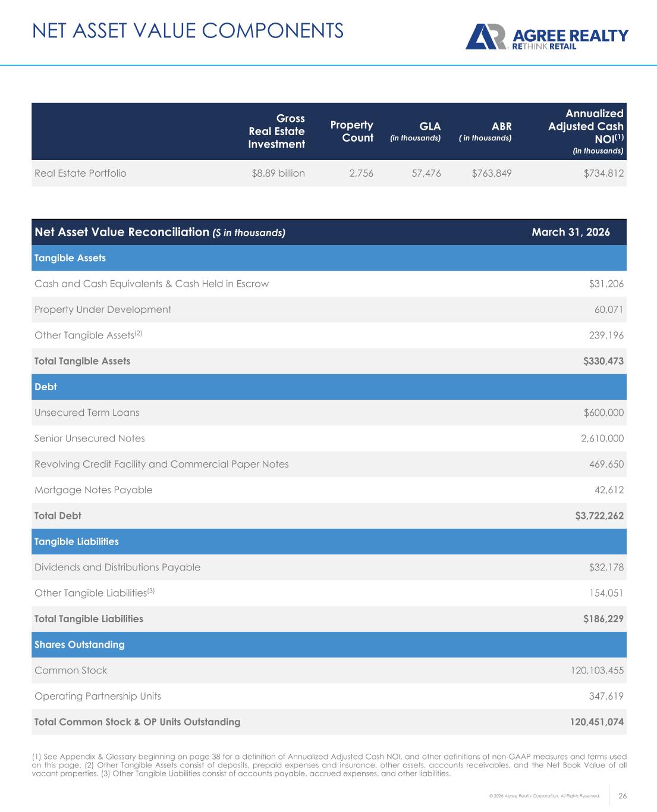657x812 pixels.
Task: Click the Tangible Assets section header
Action: pos(70,258)
